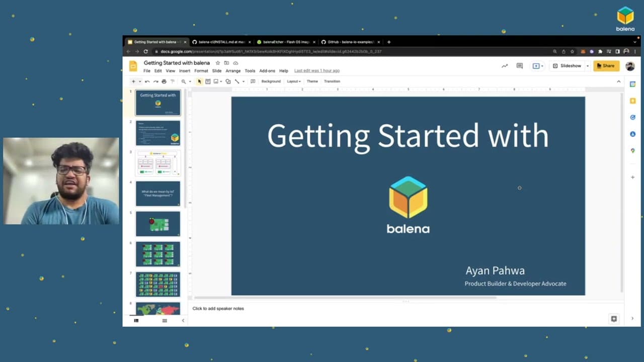Reload the page in the browser
This screenshot has width=644, height=362.
click(x=146, y=51)
